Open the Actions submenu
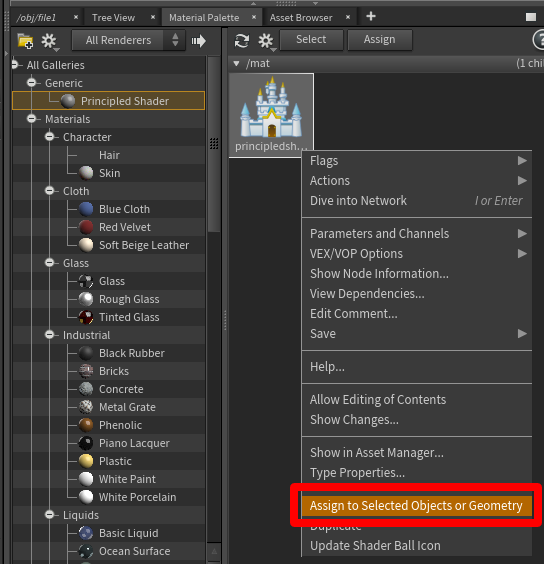 [417, 181]
